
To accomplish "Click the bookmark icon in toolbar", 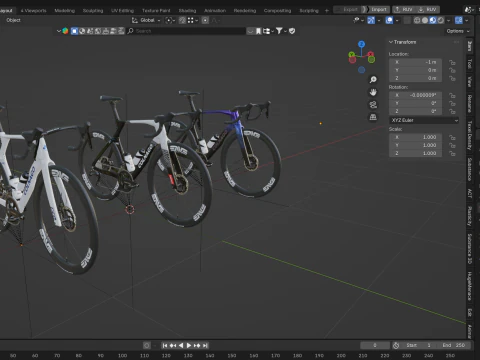I will point(258,31).
